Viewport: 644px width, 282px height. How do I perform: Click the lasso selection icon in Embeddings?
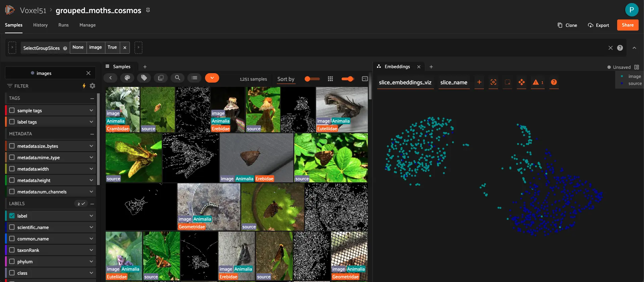507,82
